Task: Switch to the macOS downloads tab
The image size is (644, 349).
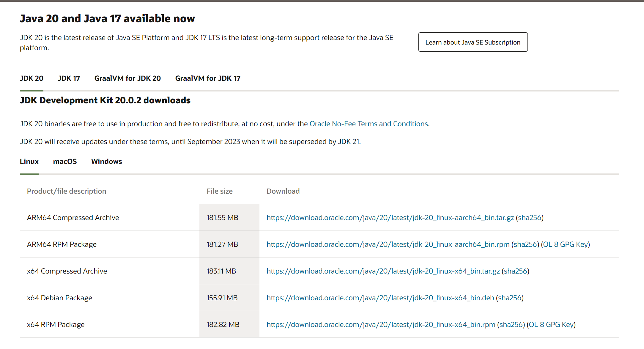Action: pyautogui.click(x=65, y=162)
